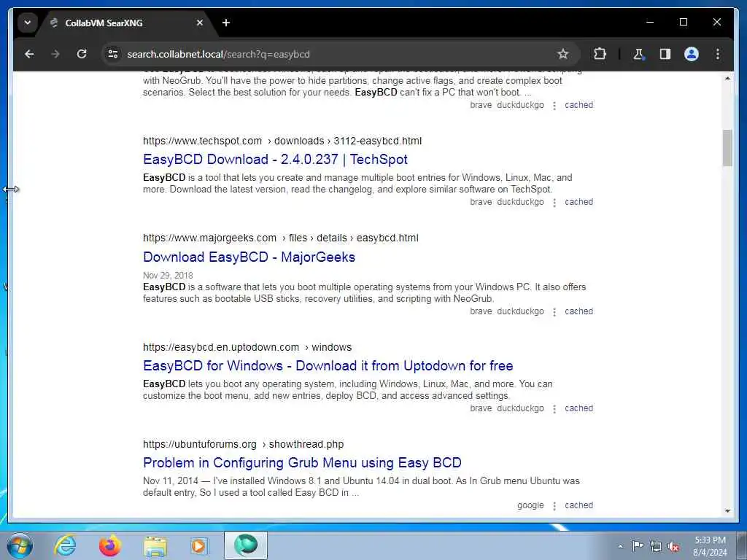
Task: Minimize the browser window
Action: click(650, 23)
